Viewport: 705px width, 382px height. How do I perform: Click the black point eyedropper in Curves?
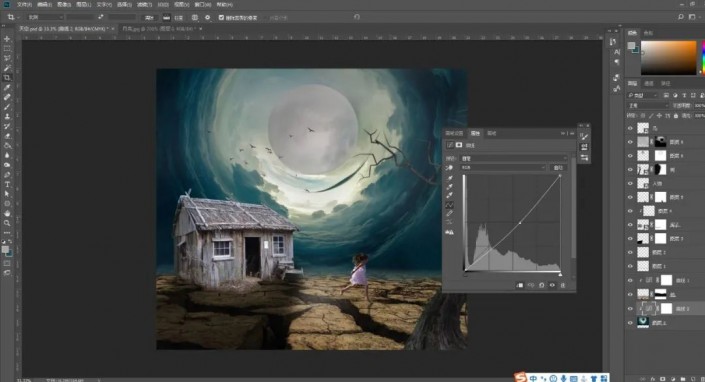point(449,178)
